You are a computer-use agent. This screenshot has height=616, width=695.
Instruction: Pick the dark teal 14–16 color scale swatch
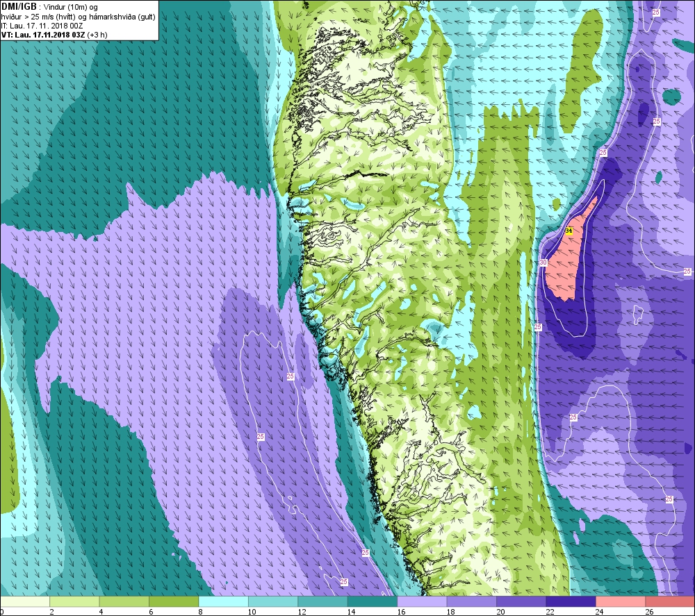(373, 601)
